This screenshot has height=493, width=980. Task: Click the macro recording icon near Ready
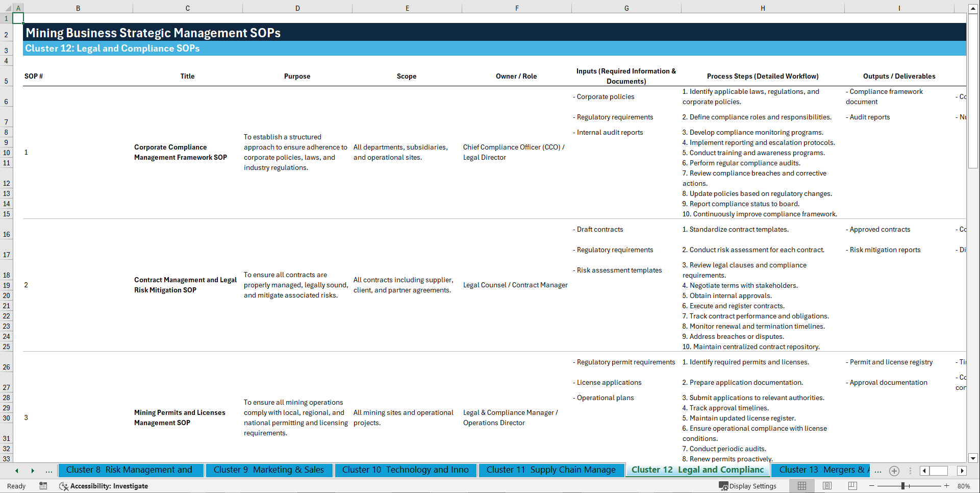(43, 486)
